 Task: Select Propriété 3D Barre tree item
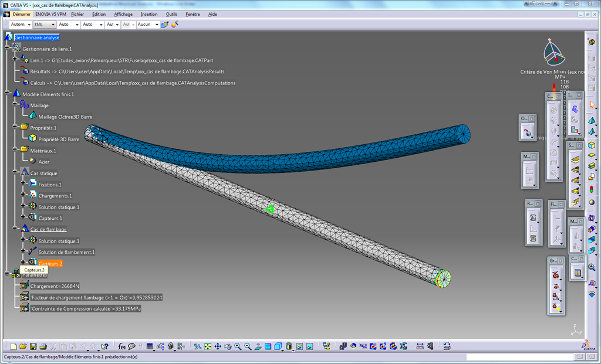[x=59, y=140]
